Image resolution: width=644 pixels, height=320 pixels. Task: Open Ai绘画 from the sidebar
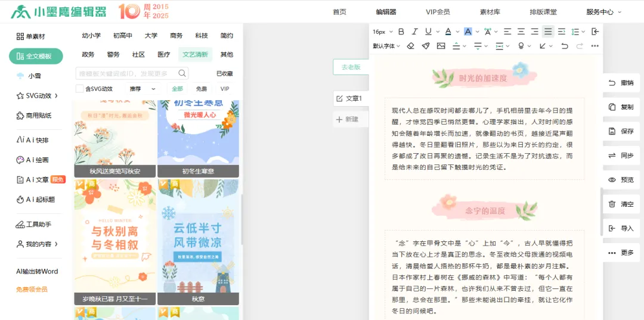32,160
